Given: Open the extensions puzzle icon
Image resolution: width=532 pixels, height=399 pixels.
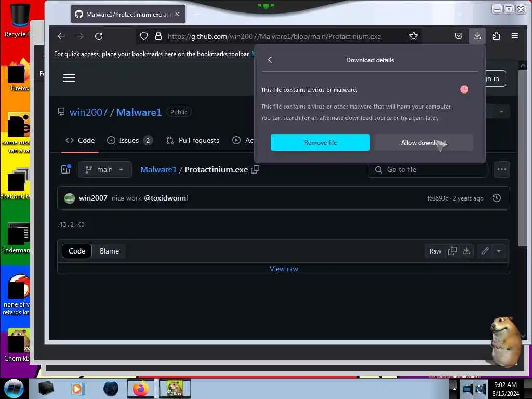Looking at the screenshot, I should [x=496, y=36].
